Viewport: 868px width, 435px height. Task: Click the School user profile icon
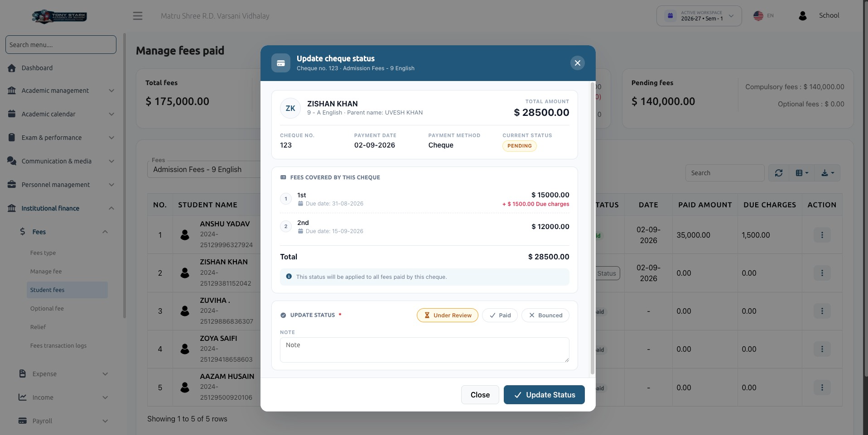click(x=802, y=16)
